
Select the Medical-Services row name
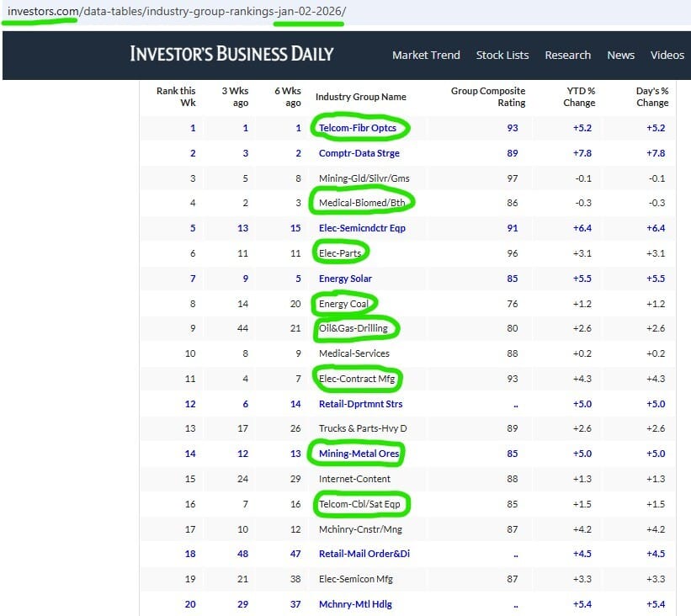pos(354,353)
